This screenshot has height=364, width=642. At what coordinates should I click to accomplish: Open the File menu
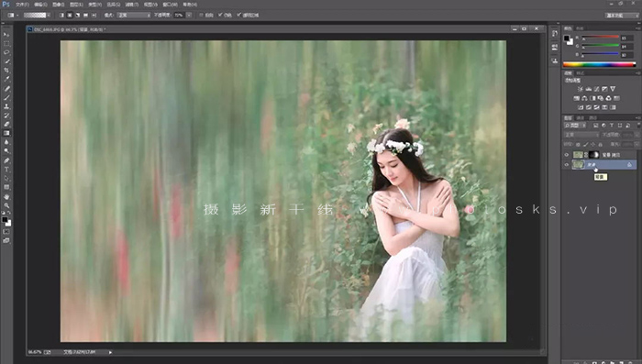[22, 5]
